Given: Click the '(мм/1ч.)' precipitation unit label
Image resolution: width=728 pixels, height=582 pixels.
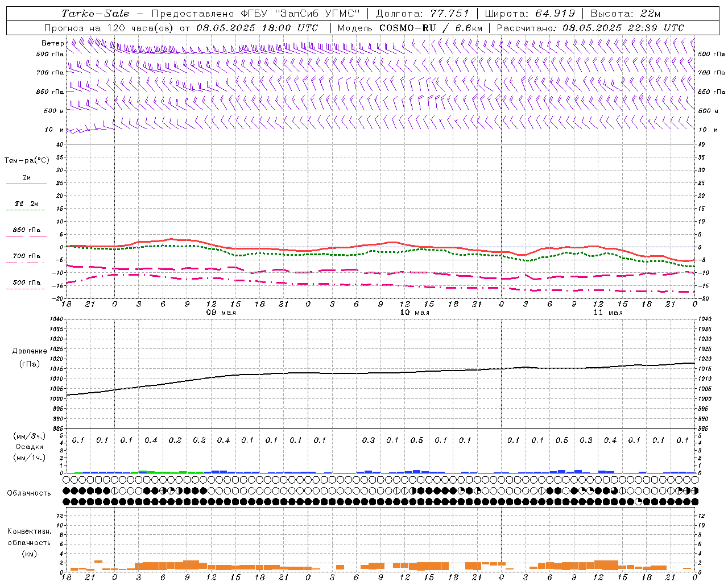Looking at the screenshot, I should click(x=30, y=458).
